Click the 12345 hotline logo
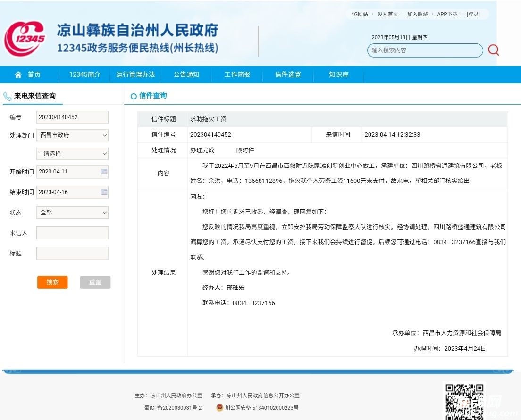 click(x=25, y=38)
